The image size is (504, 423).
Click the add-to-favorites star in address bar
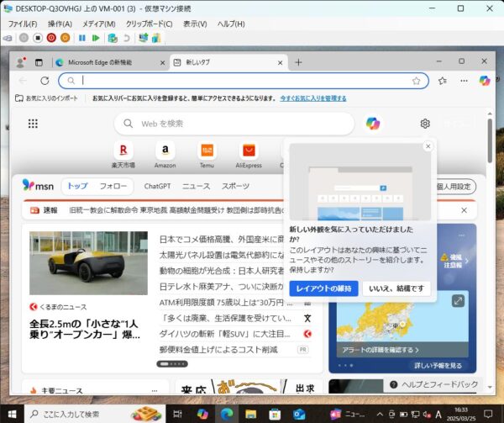pyautogui.click(x=417, y=81)
